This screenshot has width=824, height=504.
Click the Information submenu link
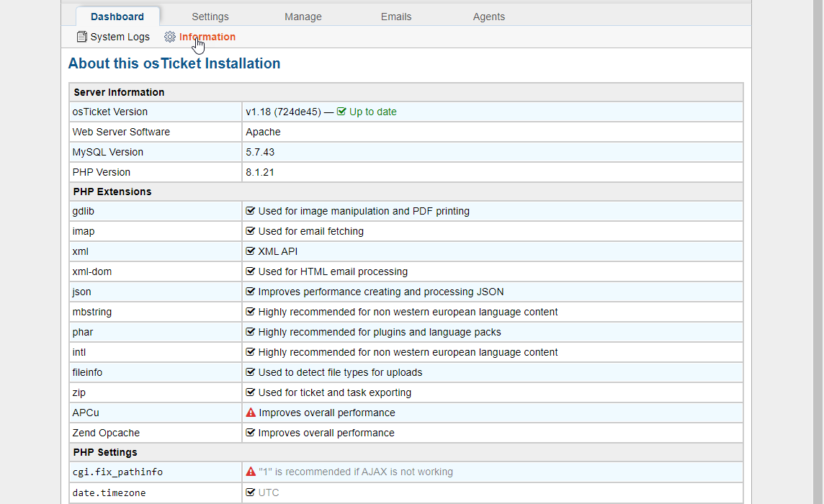tap(207, 37)
